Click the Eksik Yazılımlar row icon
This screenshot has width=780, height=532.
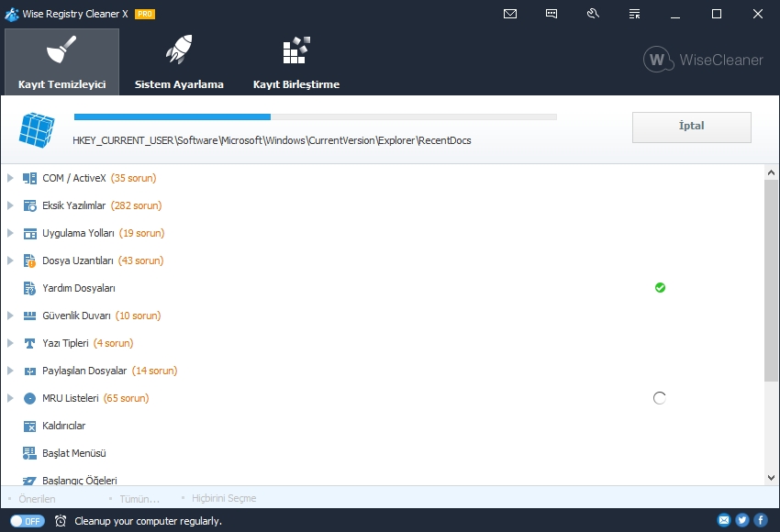30,205
